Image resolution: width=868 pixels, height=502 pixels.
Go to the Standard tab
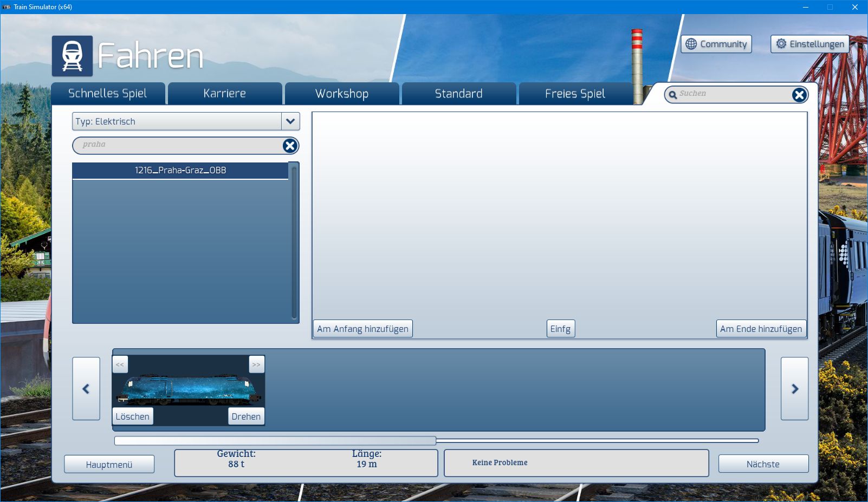tap(459, 94)
